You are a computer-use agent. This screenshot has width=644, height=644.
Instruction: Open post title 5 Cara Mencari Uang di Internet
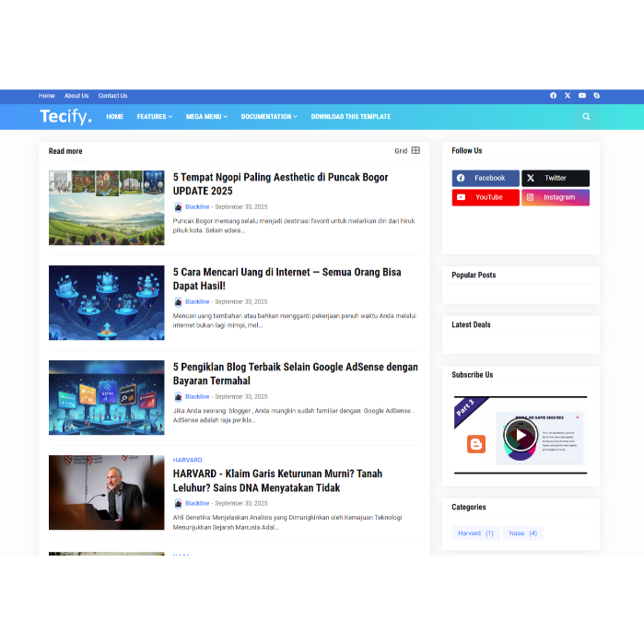pyautogui.click(x=287, y=279)
